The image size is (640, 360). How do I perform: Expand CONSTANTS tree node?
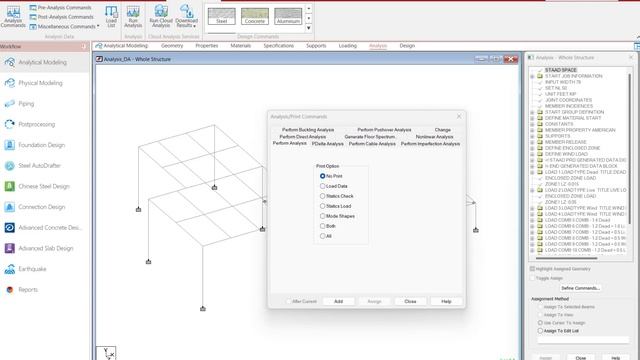click(x=532, y=124)
